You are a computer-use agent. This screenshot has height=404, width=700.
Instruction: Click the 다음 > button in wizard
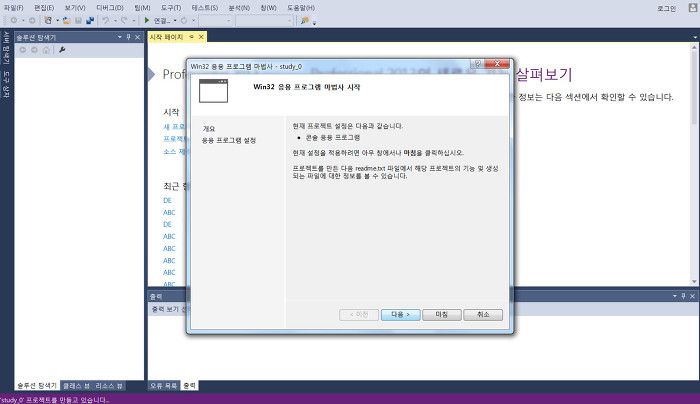point(400,315)
